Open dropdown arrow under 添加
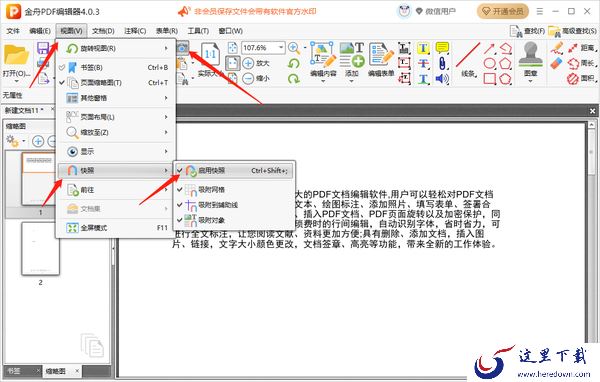The image size is (600, 382). [352, 81]
